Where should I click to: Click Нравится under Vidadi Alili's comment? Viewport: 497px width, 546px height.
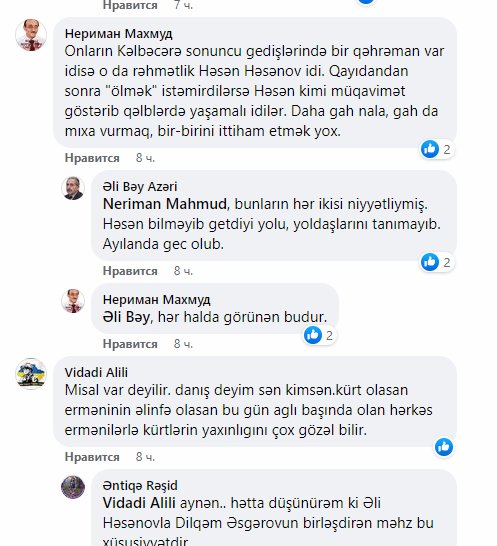coord(92,457)
